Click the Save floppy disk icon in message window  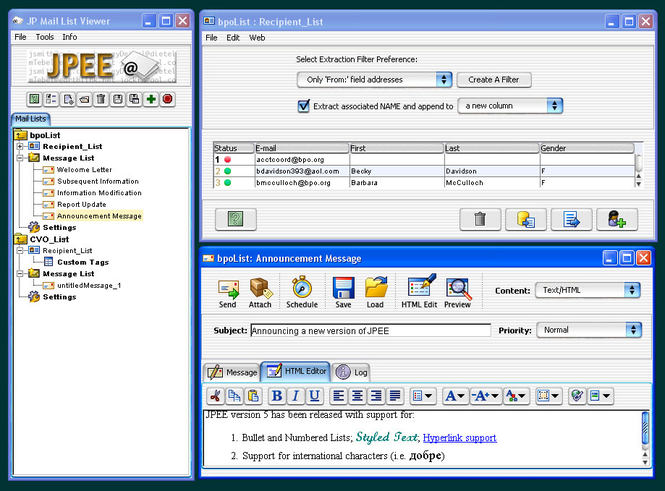coord(343,293)
